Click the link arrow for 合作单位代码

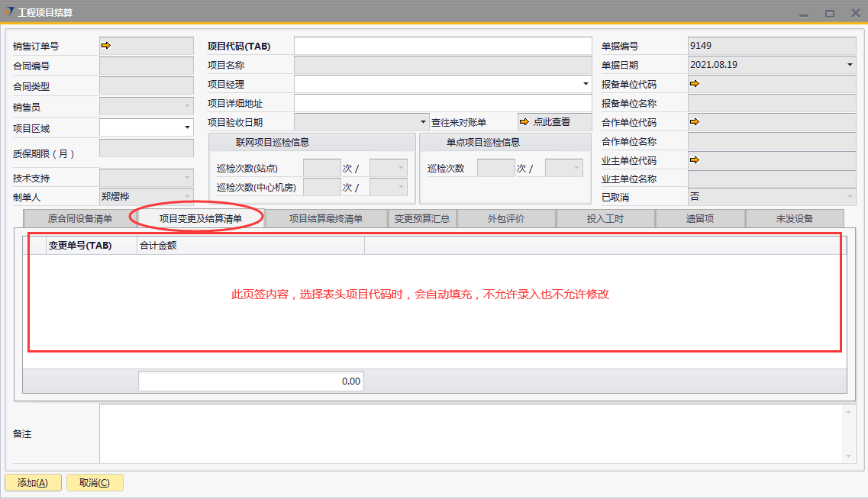tap(694, 122)
